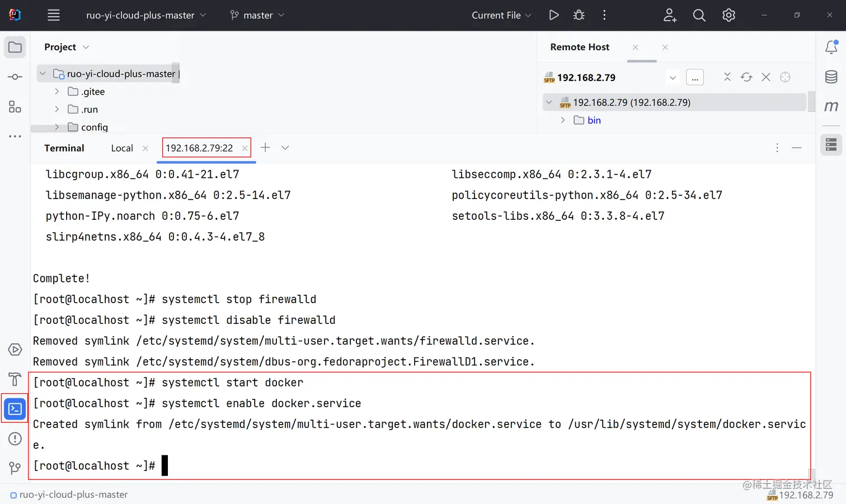This screenshot has height=504, width=846.
Task: Click the 192.168.2.79 status bar server widget
Action: (x=800, y=495)
